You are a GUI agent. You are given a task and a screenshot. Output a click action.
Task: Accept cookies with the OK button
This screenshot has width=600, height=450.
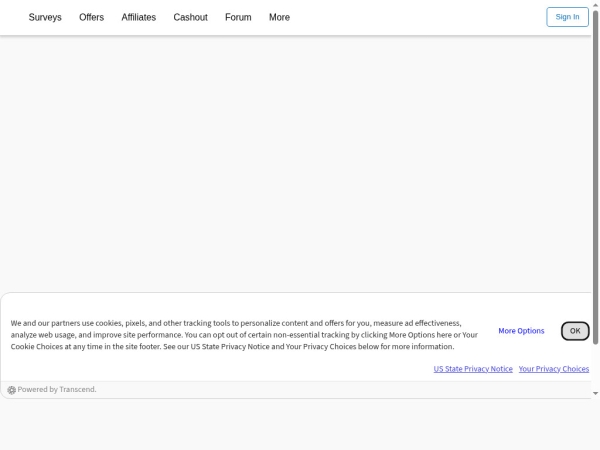(575, 331)
